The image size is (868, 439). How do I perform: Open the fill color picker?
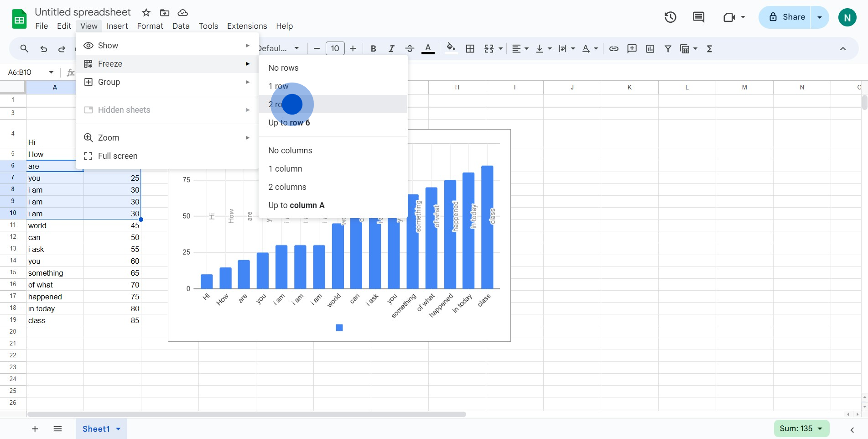pyautogui.click(x=451, y=48)
